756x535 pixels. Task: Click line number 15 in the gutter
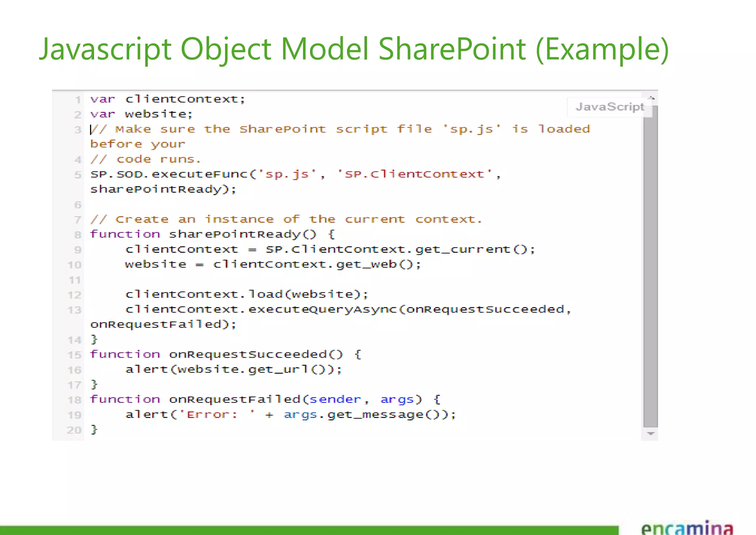tap(74, 355)
